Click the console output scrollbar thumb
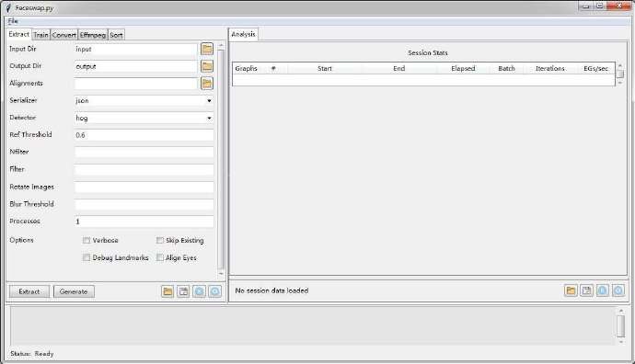 tap(621, 325)
